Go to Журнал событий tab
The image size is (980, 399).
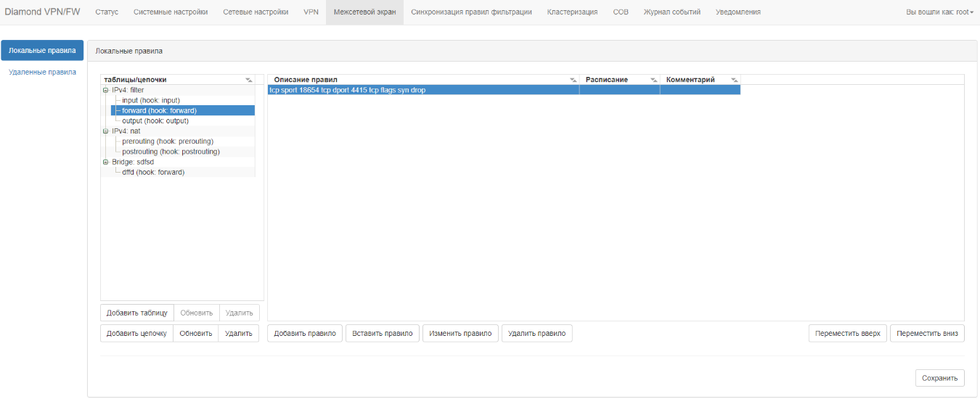[x=671, y=12]
